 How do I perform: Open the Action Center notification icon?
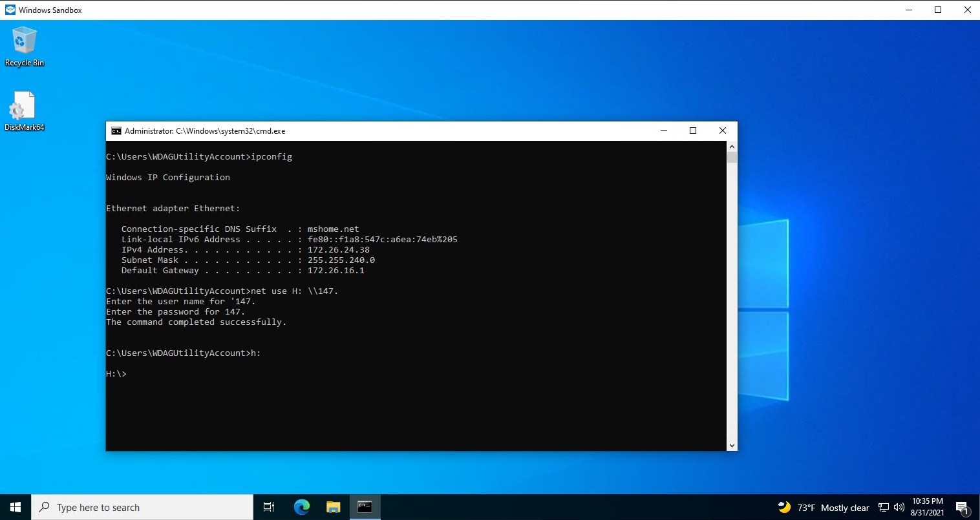click(963, 507)
